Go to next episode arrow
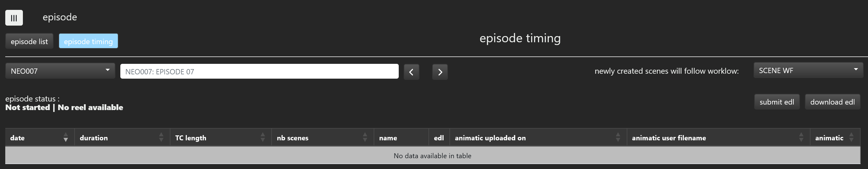 pyautogui.click(x=440, y=72)
